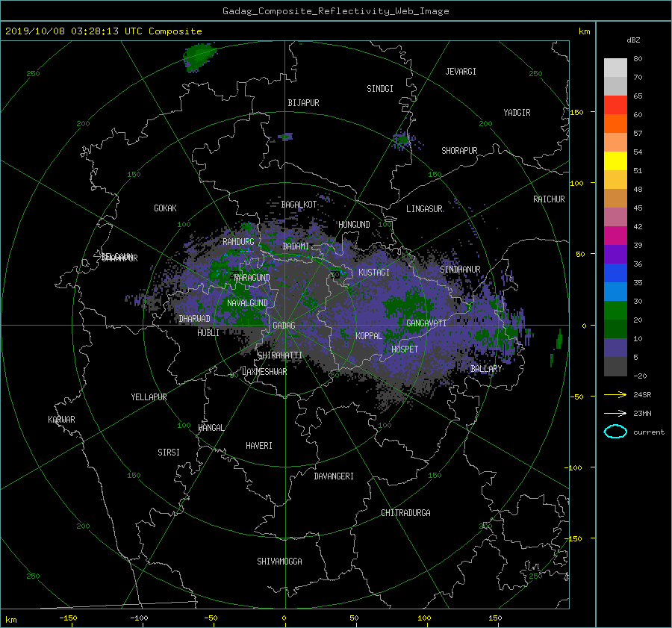Select the NARAGUND city label

click(252, 278)
